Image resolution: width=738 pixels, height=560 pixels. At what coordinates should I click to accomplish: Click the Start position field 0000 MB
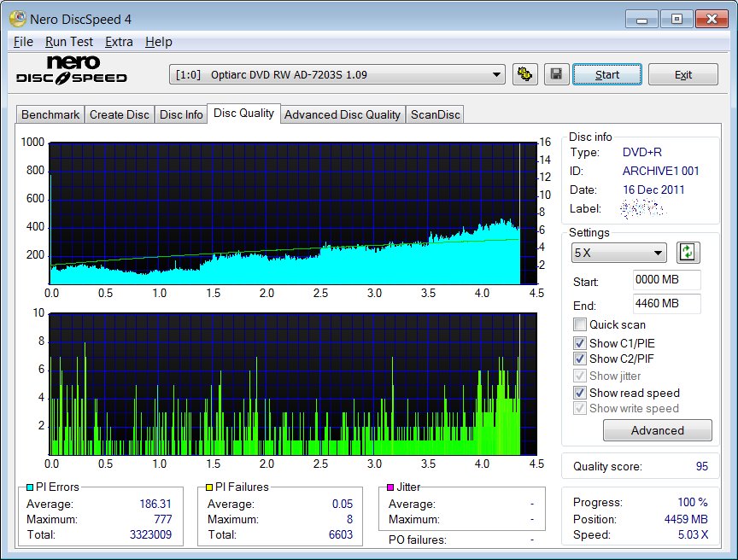click(x=666, y=280)
